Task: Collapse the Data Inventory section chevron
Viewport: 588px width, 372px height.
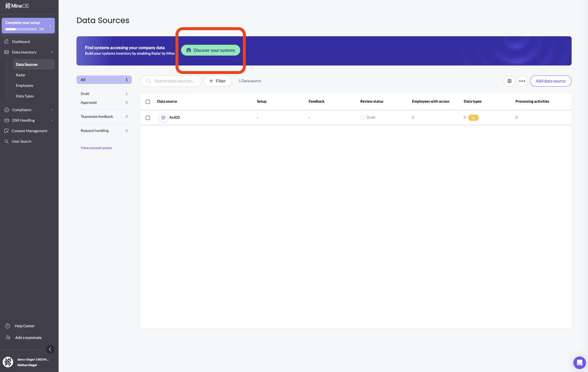Action: point(52,52)
